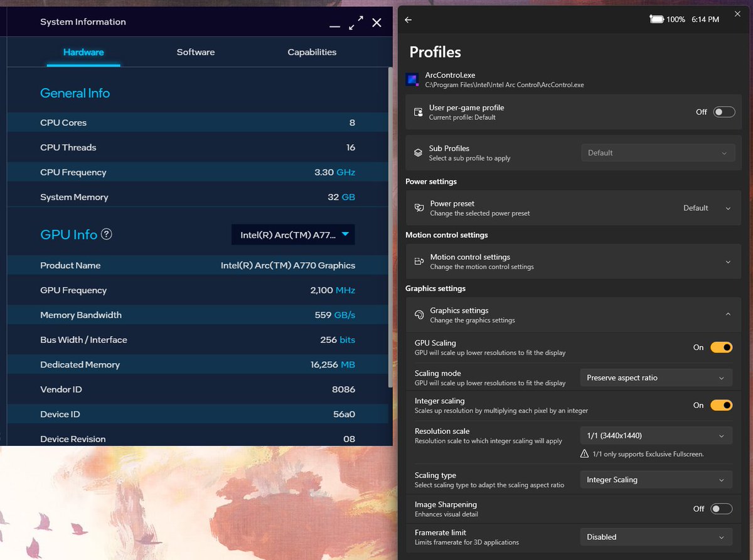Enable Image Sharpening

721,509
